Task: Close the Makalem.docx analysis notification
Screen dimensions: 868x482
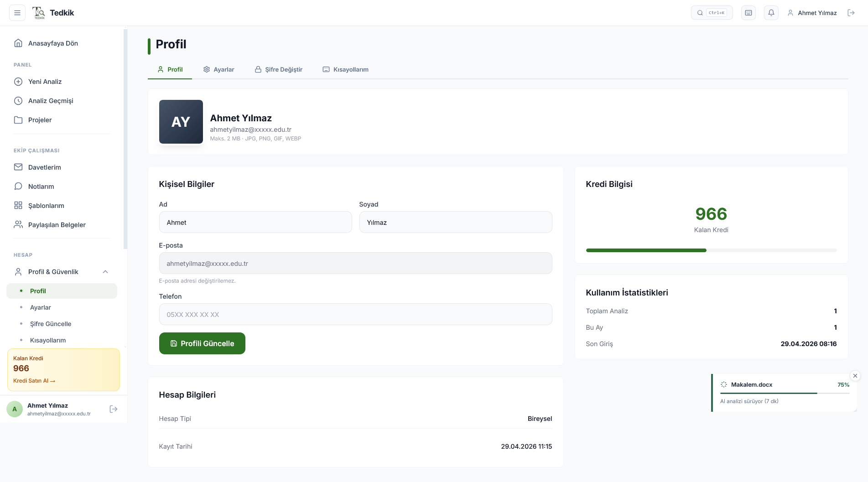Action: pyautogui.click(x=855, y=376)
